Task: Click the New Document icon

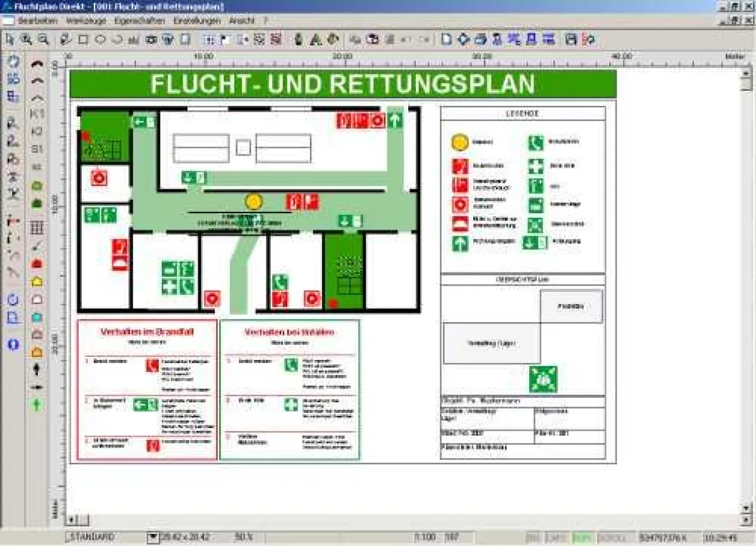Action: [x=445, y=39]
